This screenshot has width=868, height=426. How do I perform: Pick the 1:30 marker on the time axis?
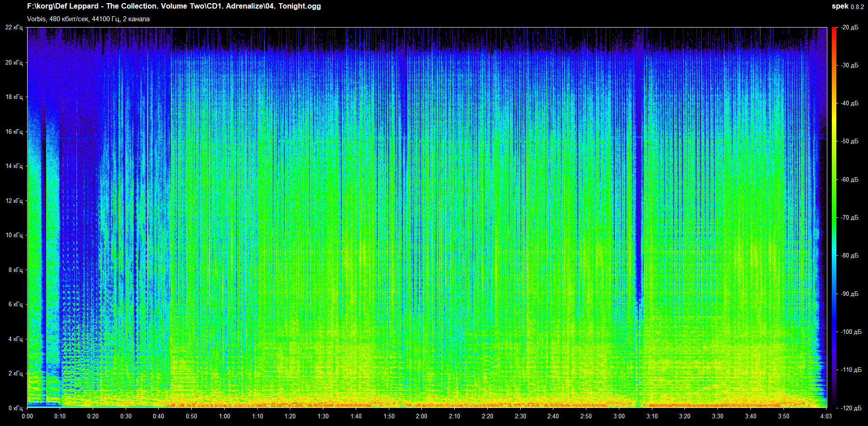click(x=323, y=416)
